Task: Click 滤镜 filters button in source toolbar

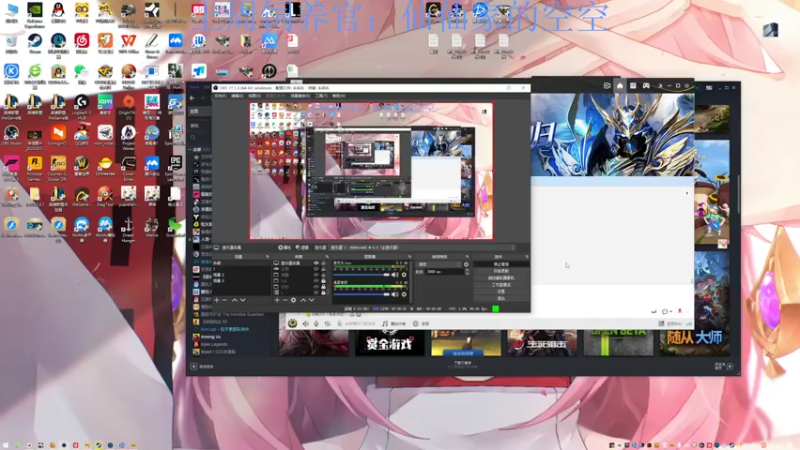Action: [x=302, y=247]
